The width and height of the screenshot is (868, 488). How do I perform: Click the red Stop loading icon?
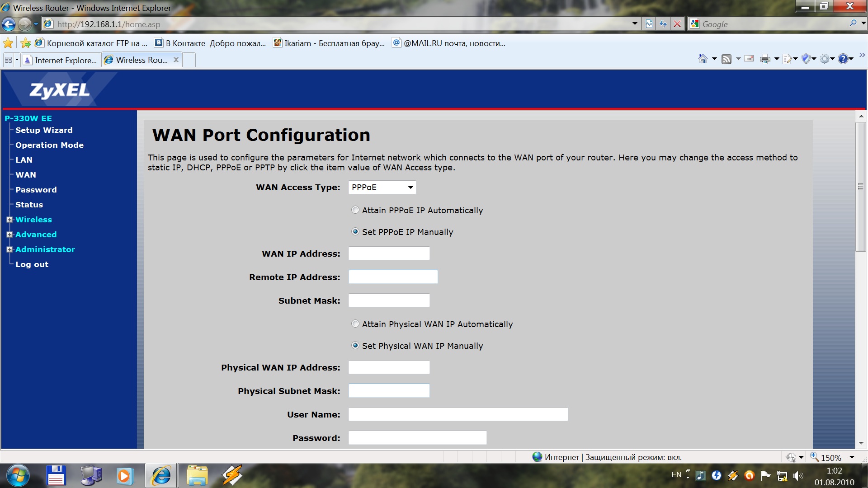pos(677,24)
